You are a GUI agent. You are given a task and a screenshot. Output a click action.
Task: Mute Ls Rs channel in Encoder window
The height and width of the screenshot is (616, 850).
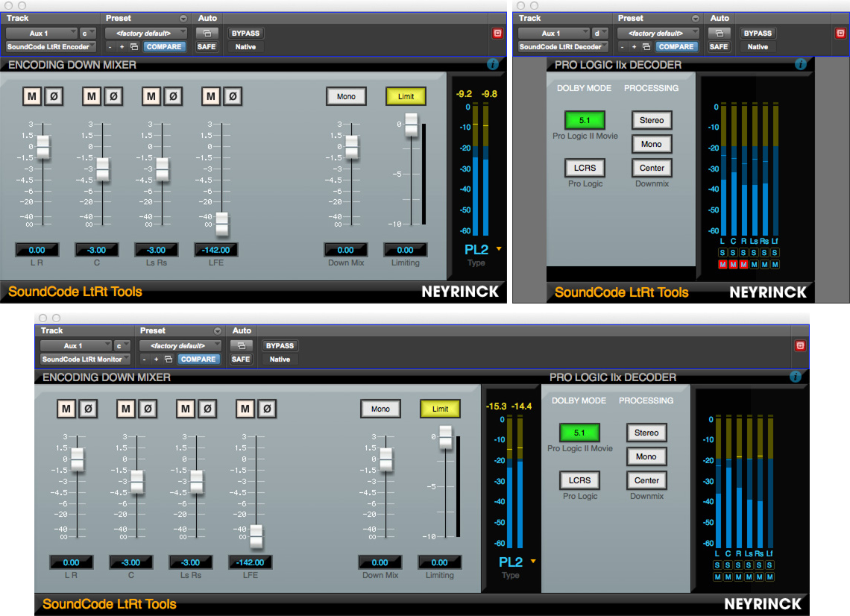point(151,96)
